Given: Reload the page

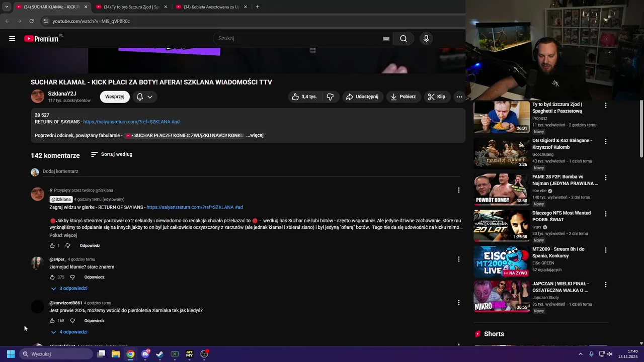Looking at the screenshot, I should tap(31, 21).
